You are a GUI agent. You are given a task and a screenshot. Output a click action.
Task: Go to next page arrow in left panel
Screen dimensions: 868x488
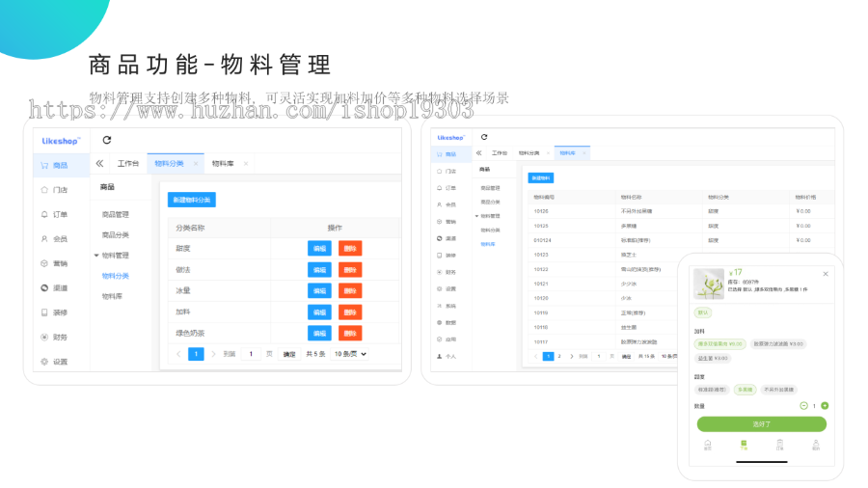(x=213, y=354)
